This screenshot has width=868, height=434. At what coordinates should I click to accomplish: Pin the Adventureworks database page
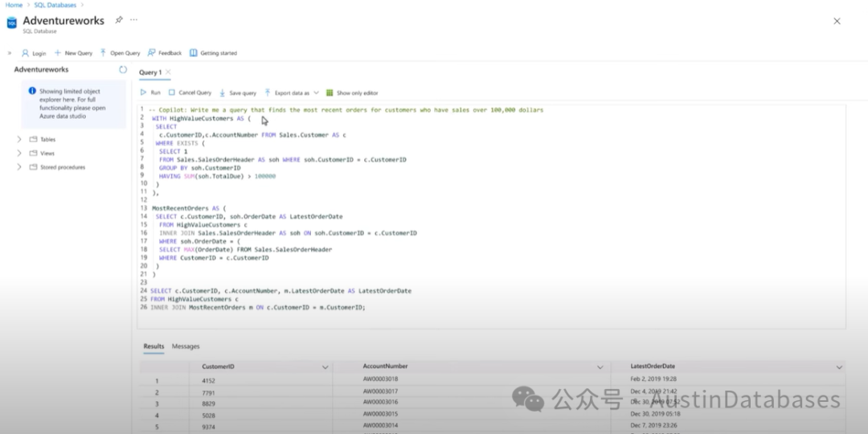[x=118, y=20]
